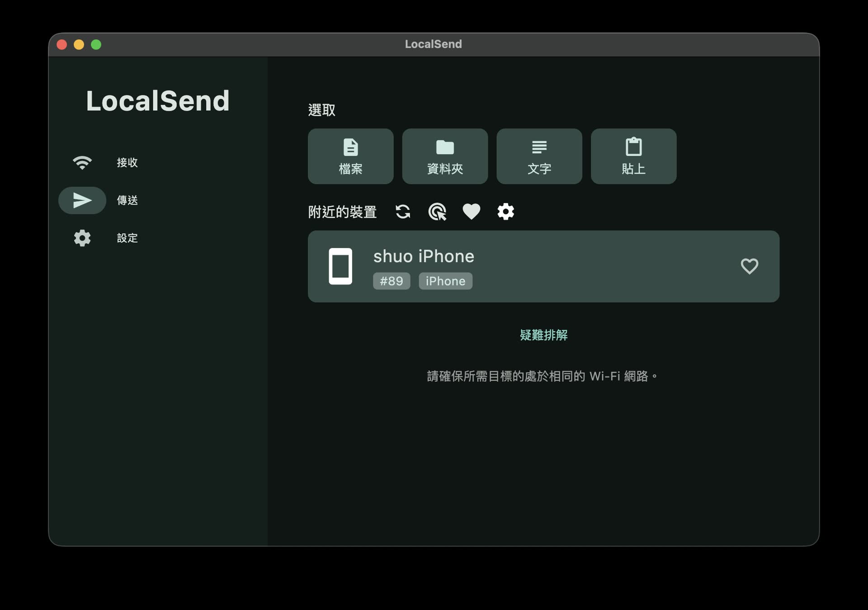Click the 選取 heading
Image resolution: width=868 pixels, height=610 pixels.
point(321,110)
